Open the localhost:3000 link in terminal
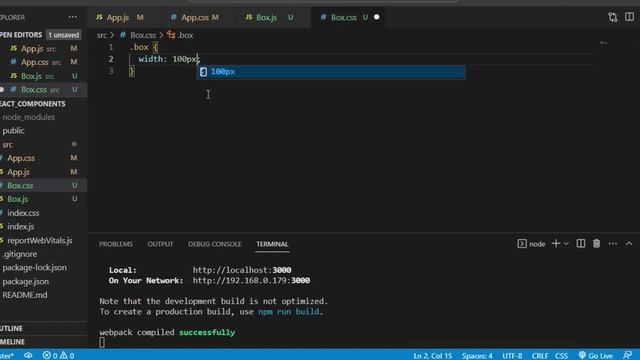This screenshot has width=640, height=360. tap(242, 270)
